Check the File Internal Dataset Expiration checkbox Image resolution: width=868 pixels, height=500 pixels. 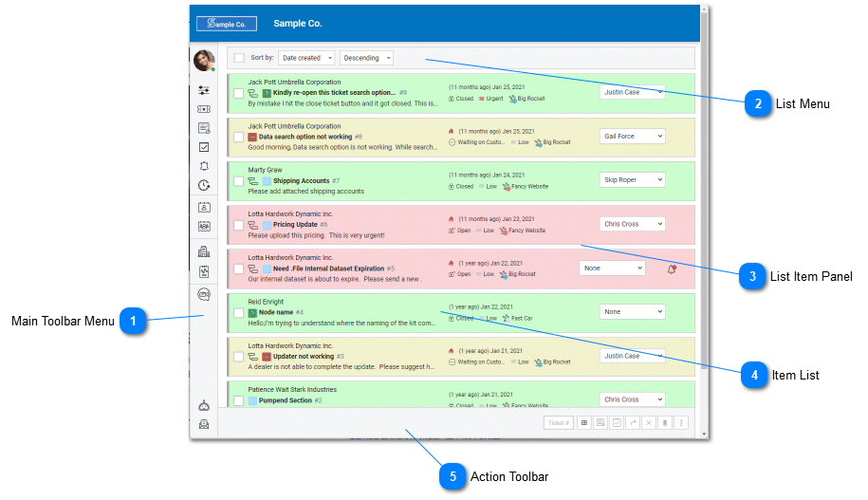239,269
